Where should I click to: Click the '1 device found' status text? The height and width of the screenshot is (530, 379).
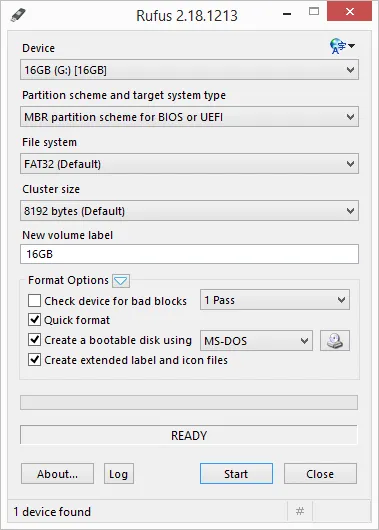point(52,511)
